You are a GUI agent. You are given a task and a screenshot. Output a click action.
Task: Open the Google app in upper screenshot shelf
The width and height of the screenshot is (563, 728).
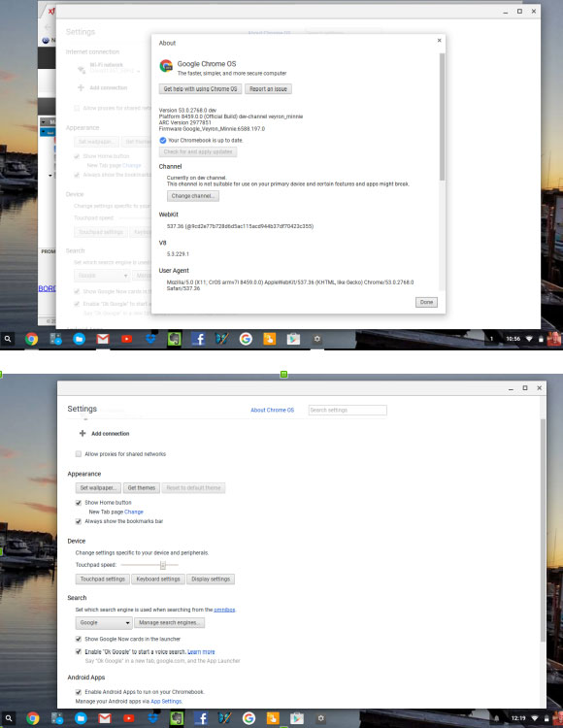[246, 339]
